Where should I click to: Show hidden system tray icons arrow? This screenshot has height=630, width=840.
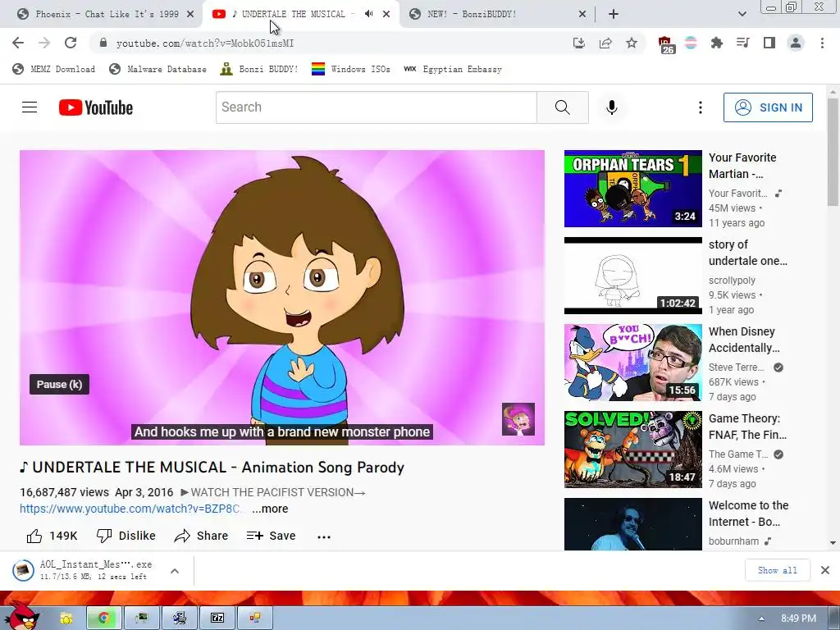coord(761,619)
